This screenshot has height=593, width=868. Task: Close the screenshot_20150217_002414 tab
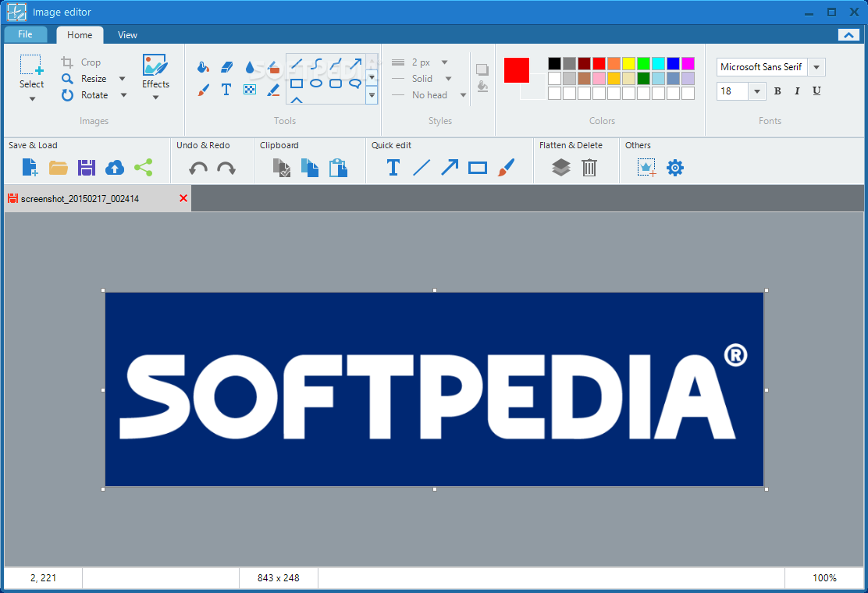tap(183, 199)
